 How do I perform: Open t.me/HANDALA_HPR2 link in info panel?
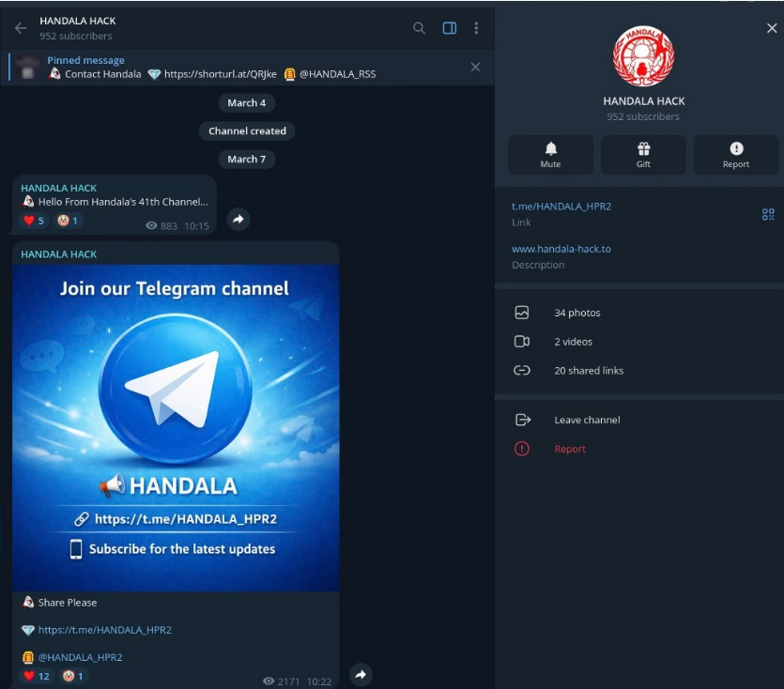point(561,206)
